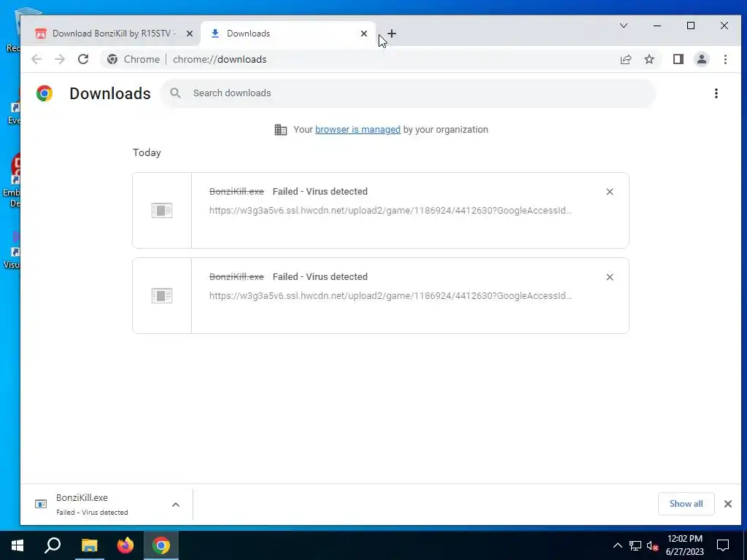Open the Windows Start menu
Screen dimensions: 747x560
point(18,545)
